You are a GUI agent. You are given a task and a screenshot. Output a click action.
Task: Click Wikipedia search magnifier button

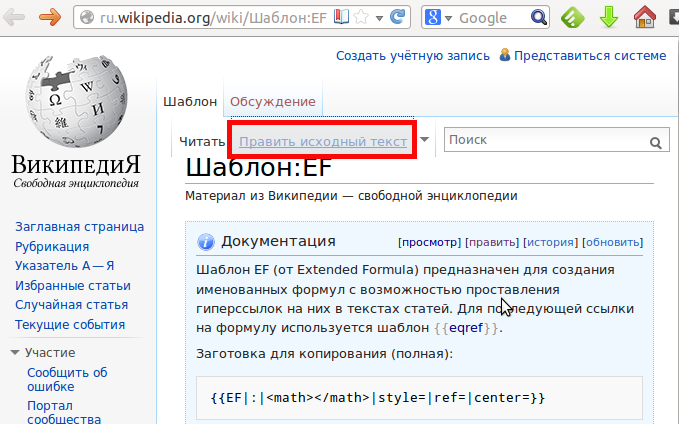click(656, 142)
